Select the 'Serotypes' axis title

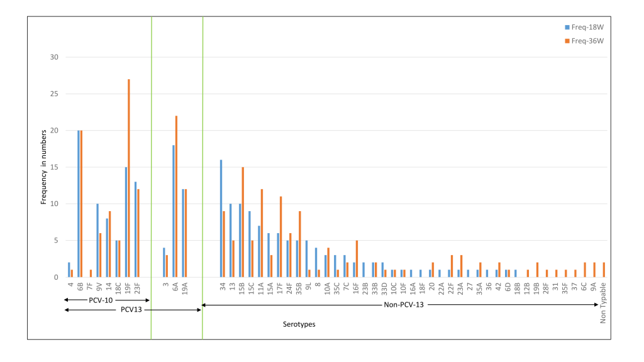pyautogui.click(x=299, y=324)
